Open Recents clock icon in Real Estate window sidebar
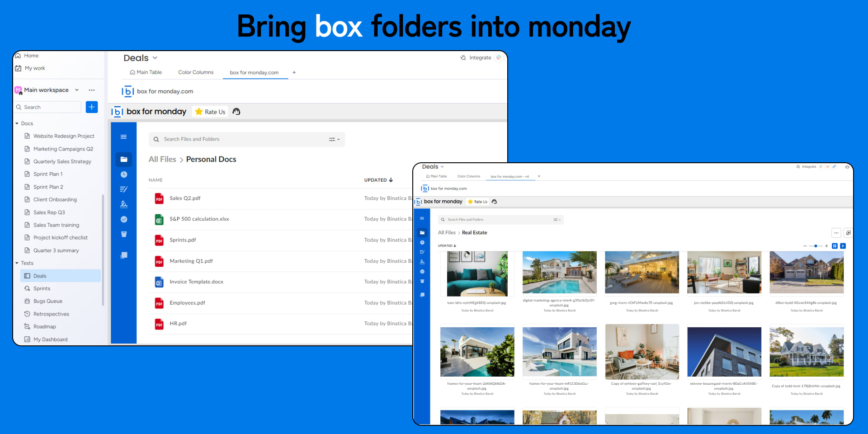This screenshot has width=868, height=434. point(422,243)
